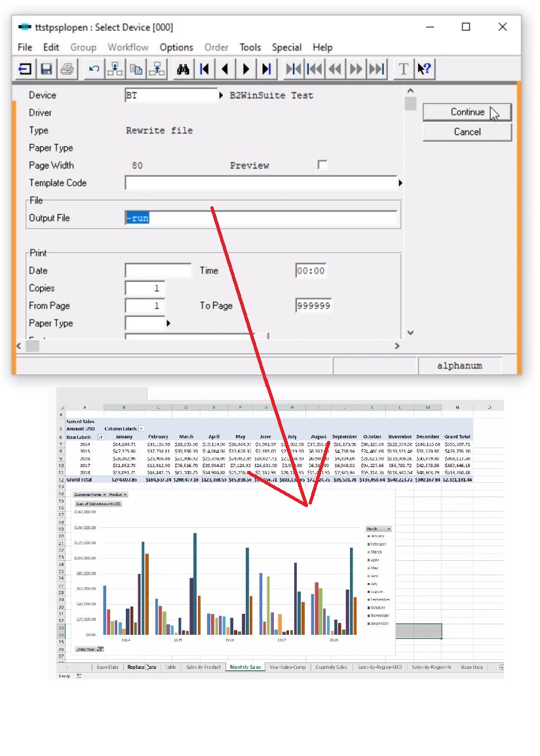Viewport: 540px width, 756px height.
Task: Open the Device browse arrow next to BT
Action: coord(221,94)
